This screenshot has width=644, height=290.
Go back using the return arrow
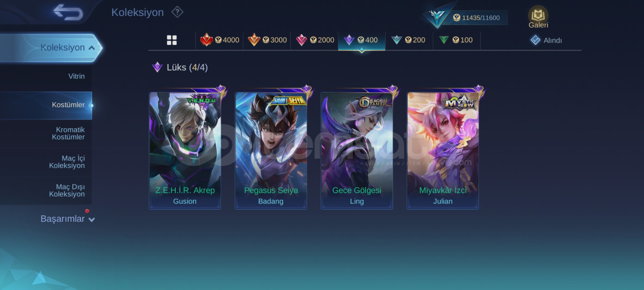point(68,12)
